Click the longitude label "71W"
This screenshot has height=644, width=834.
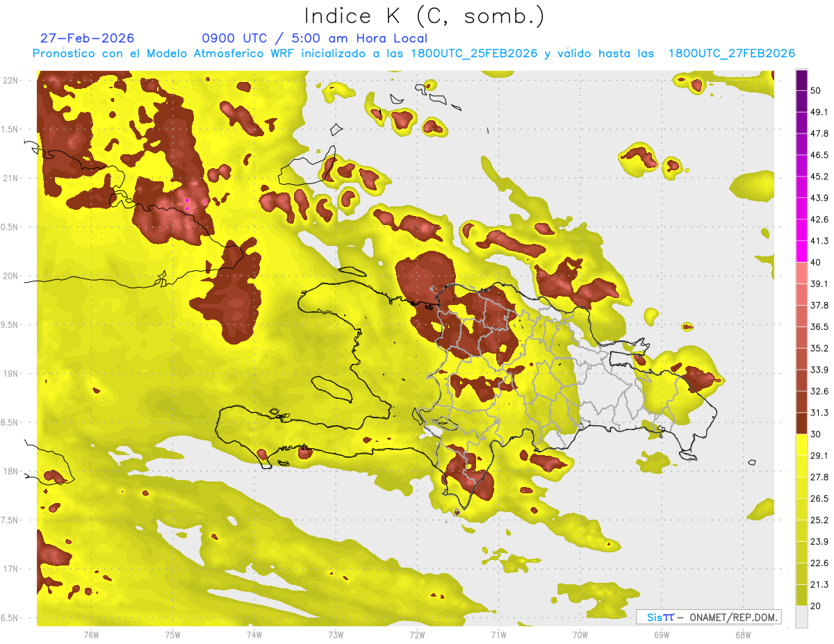click(498, 635)
